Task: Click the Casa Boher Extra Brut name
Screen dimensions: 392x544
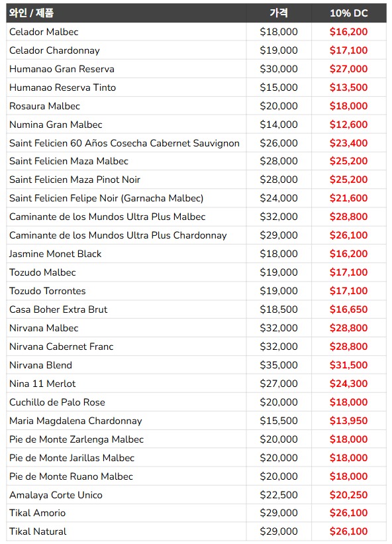Action: pyautogui.click(x=58, y=309)
